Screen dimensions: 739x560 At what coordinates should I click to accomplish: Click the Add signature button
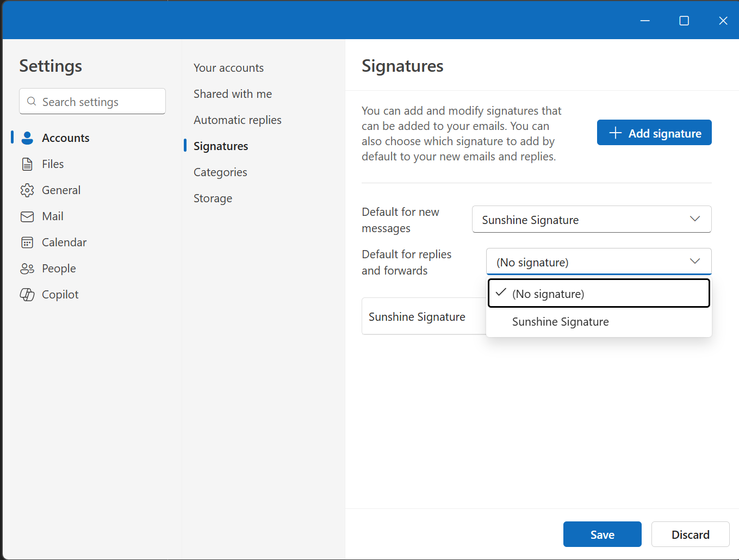point(654,133)
